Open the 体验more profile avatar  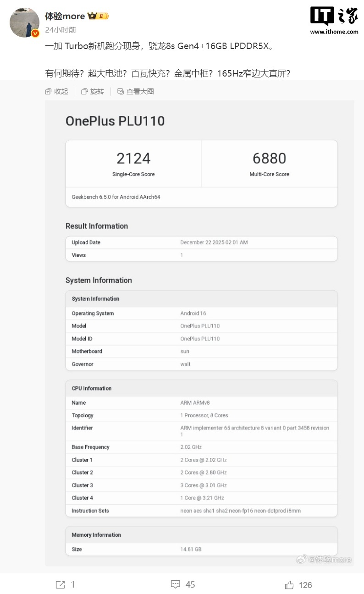pos(24,22)
